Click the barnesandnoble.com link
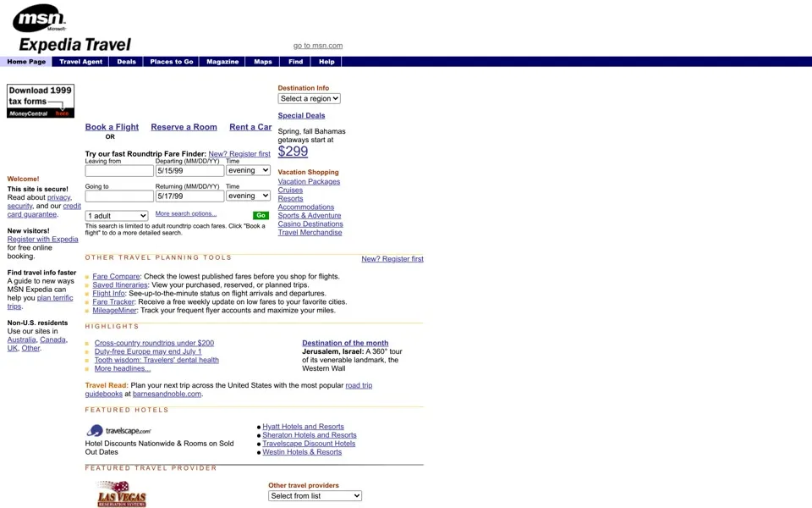 coord(167,394)
